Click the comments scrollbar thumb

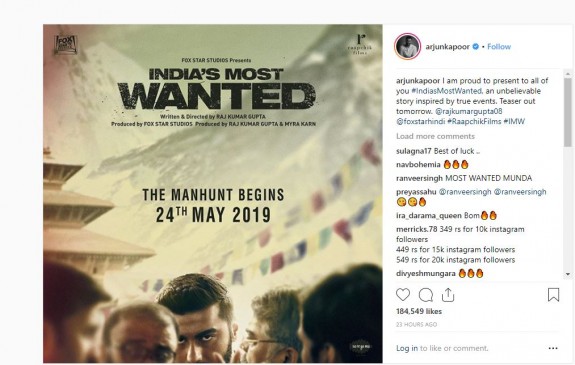pos(568,112)
